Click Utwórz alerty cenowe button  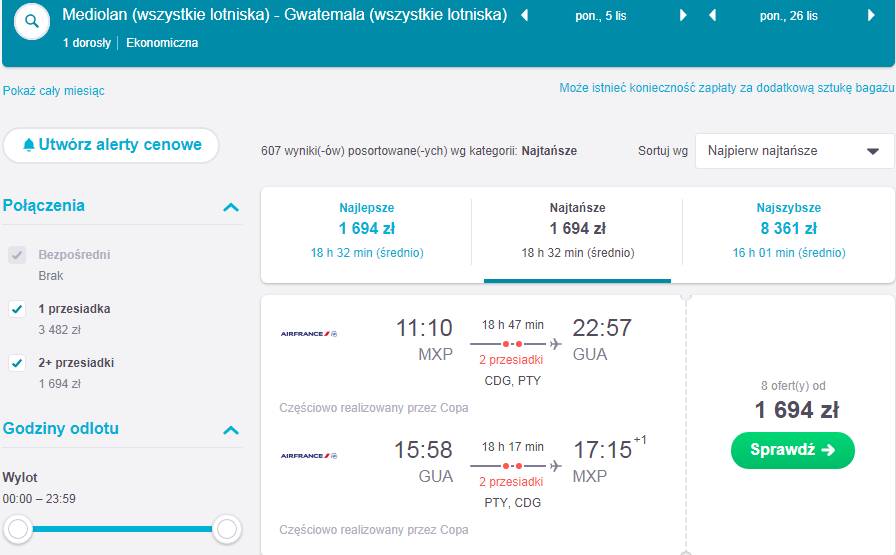(111, 145)
